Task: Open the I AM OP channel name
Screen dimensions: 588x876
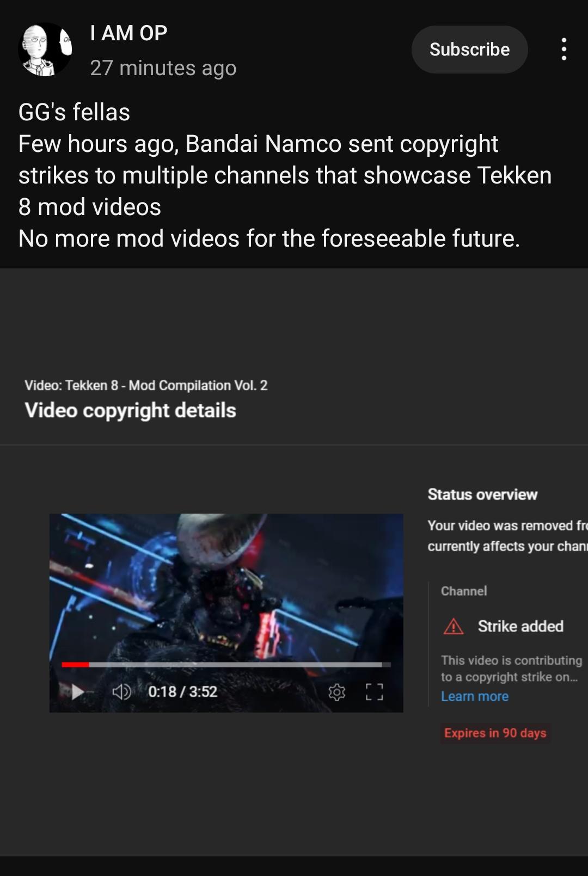Action: tap(128, 33)
